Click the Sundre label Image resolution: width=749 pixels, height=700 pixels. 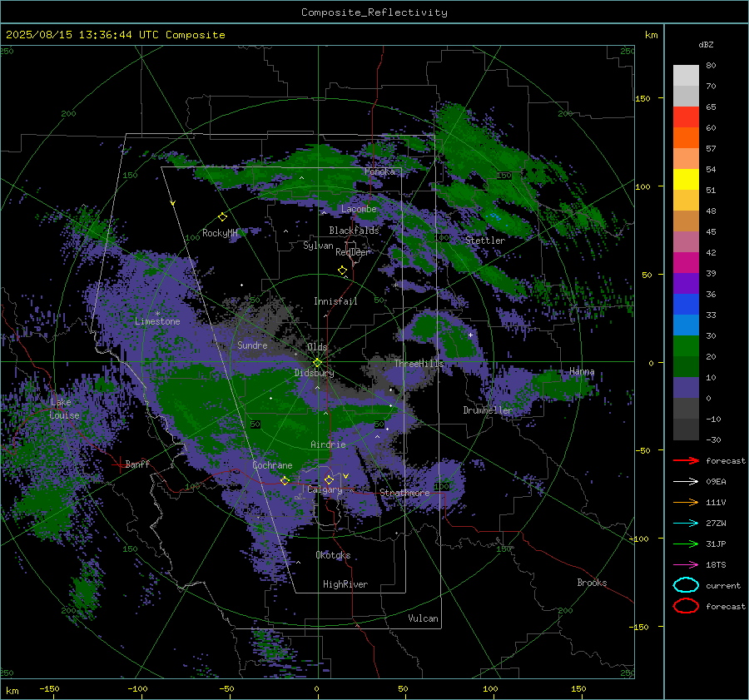[252, 345]
